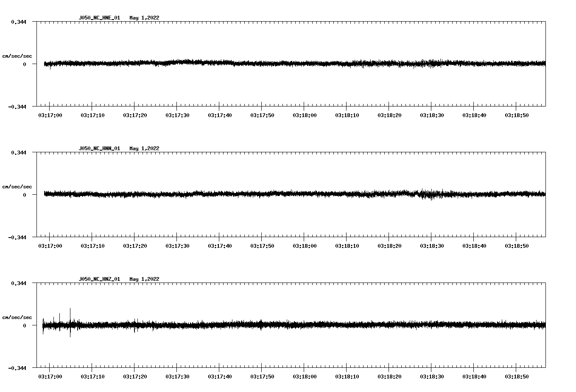Click the J050_NC_HNZ_01 channel title
This screenshot has height=392, width=576.
pyautogui.click(x=99, y=279)
